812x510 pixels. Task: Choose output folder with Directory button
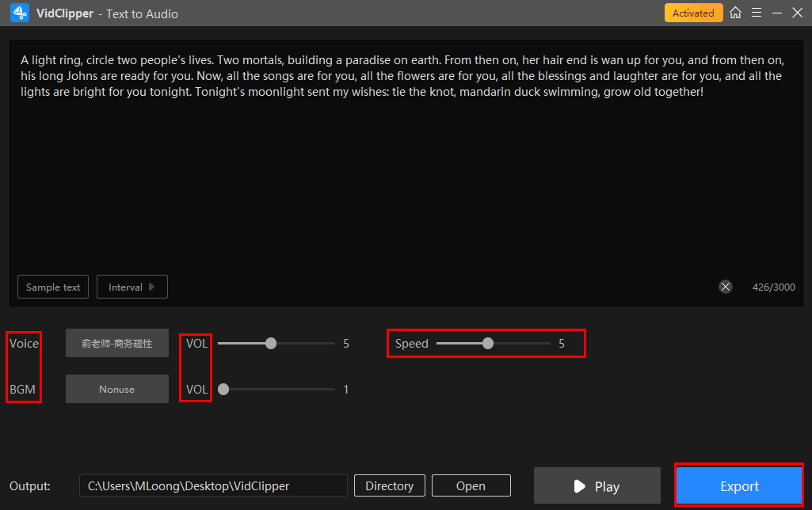click(389, 485)
